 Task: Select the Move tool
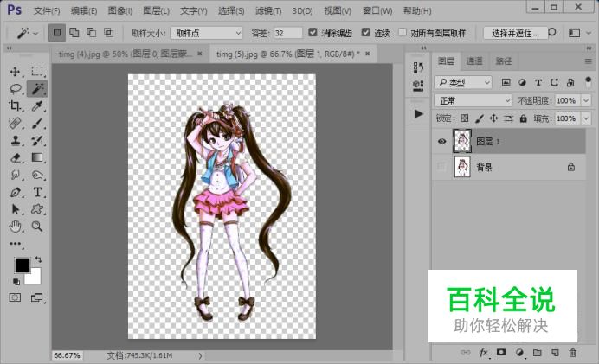(15, 72)
